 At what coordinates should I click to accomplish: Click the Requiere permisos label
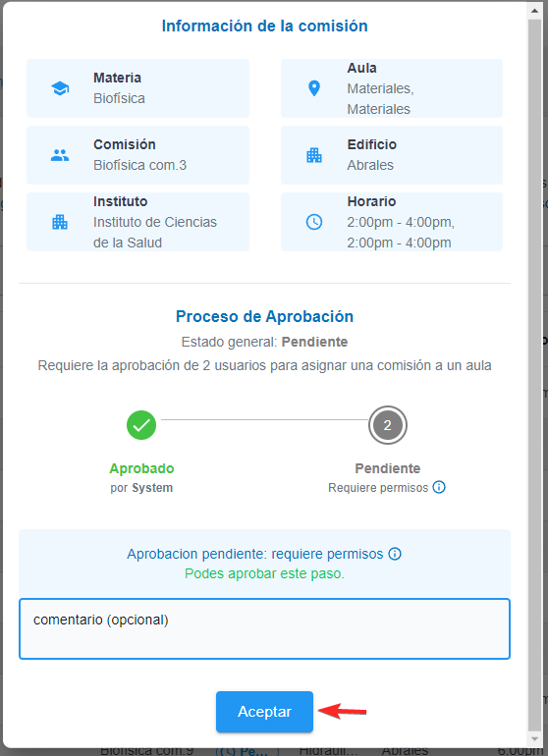[378, 487]
